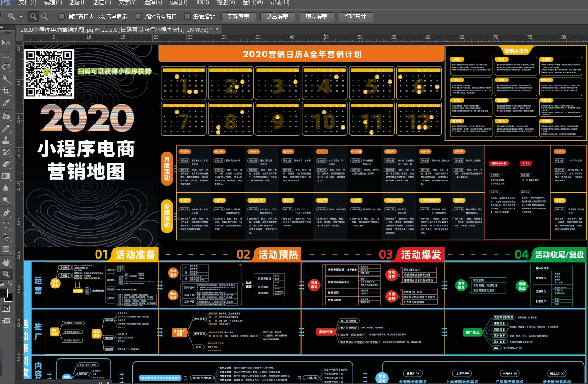Screen dimensions: 588x384
Task: Open the tool preset picker dropdown
Action: pos(20,17)
